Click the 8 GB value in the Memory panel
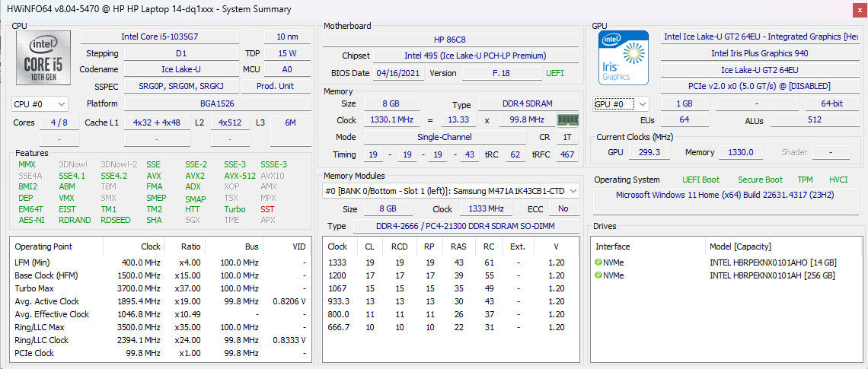The image size is (868, 369). 391,104
